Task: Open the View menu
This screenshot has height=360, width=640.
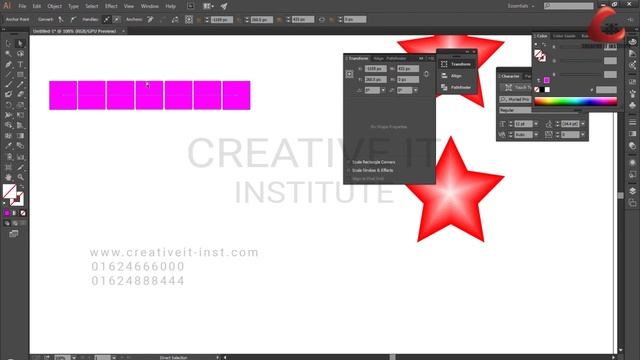Action: tap(129, 6)
